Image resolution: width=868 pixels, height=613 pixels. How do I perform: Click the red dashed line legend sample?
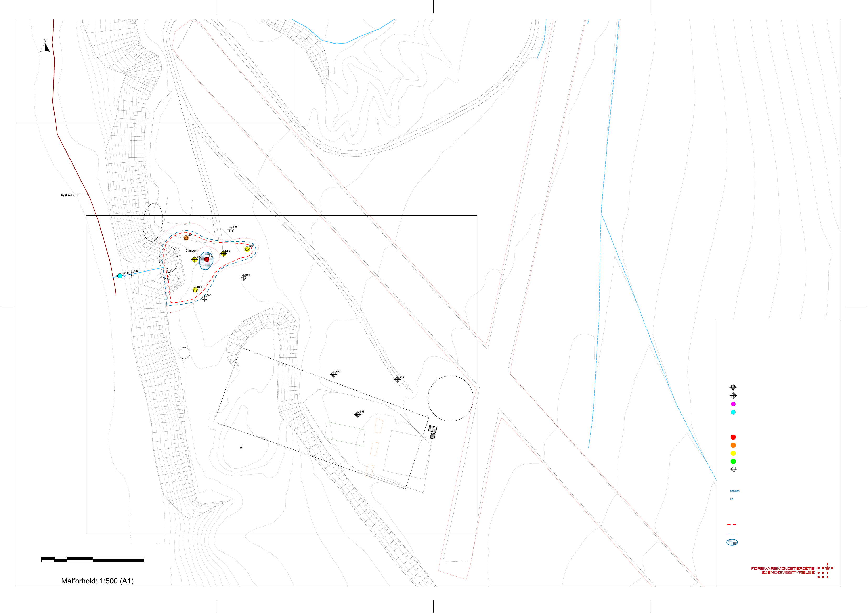coord(732,525)
